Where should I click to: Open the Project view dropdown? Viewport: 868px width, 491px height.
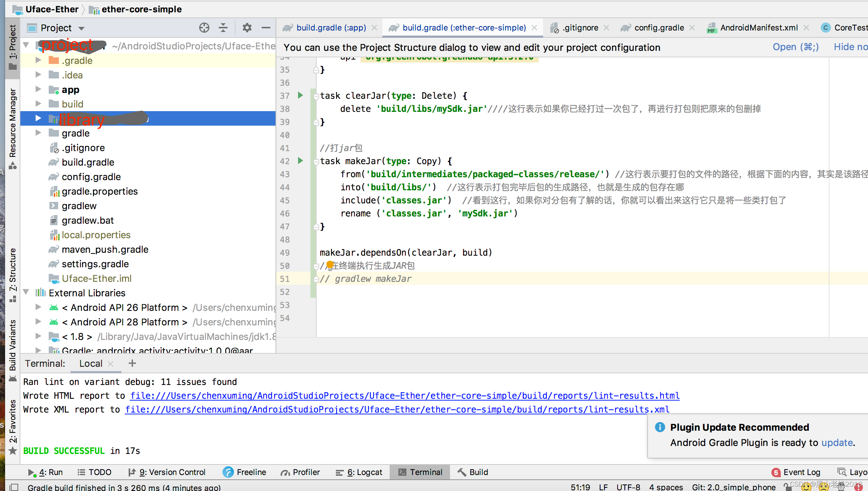81,28
